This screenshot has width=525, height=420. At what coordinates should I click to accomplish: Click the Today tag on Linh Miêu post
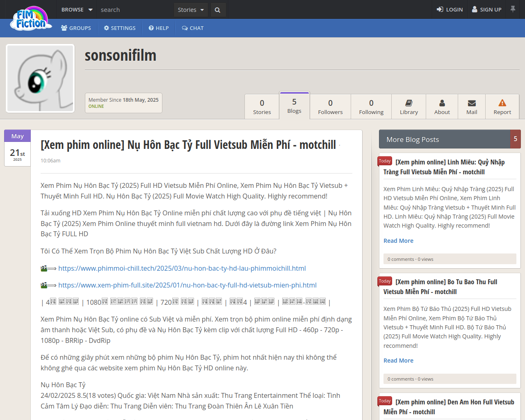coord(385,161)
